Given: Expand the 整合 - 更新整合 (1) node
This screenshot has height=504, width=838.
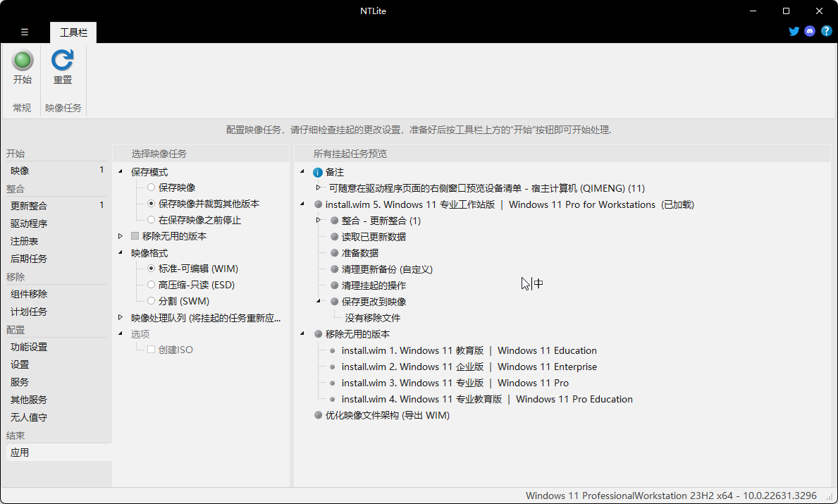Looking at the screenshot, I should (x=319, y=220).
